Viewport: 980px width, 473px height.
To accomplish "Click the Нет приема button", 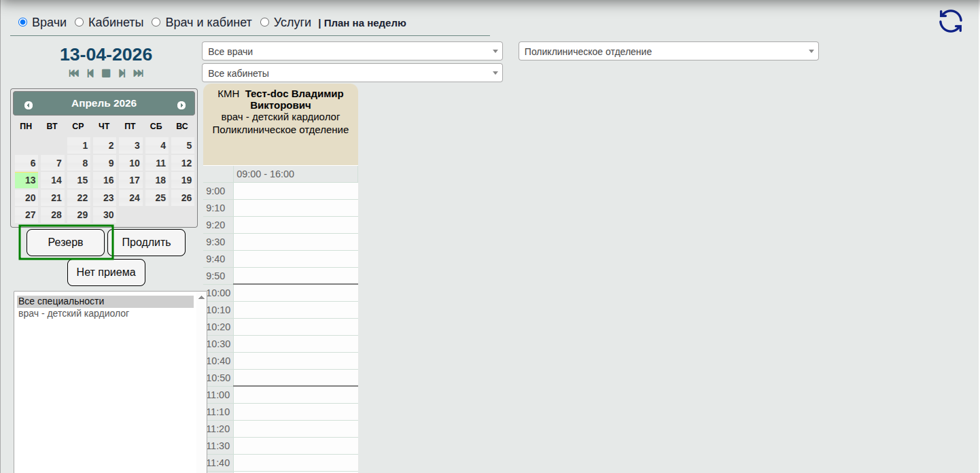I will coord(106,273).
